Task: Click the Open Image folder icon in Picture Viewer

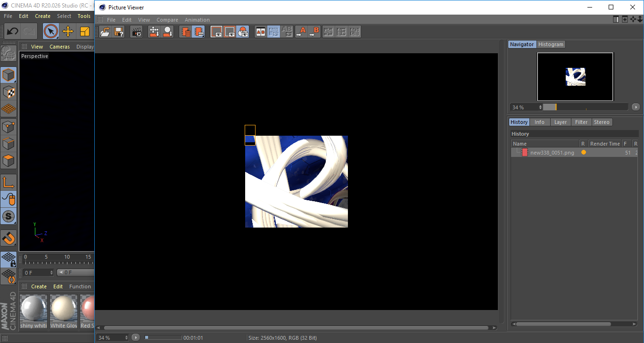Action: [106, 32]
